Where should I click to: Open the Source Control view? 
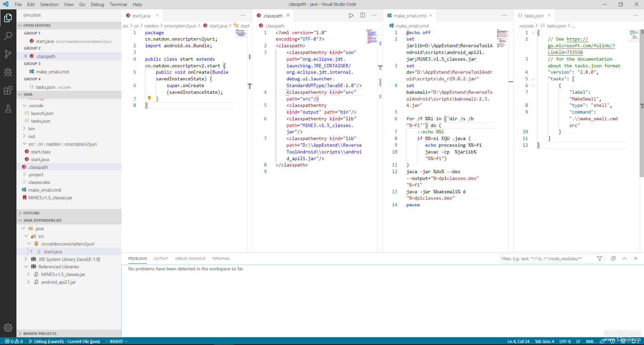click(x=8, y=54)
